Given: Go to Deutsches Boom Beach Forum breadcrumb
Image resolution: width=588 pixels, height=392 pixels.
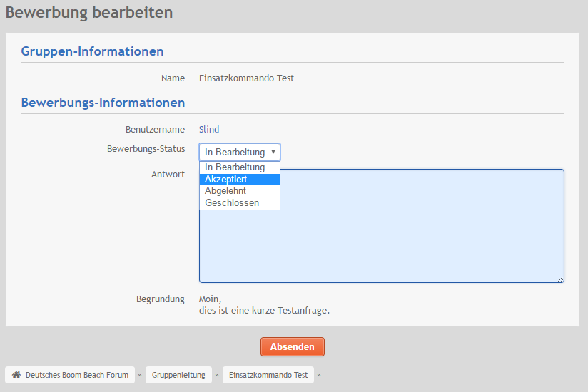Looking at the screenshot, I should click(76, 375).
